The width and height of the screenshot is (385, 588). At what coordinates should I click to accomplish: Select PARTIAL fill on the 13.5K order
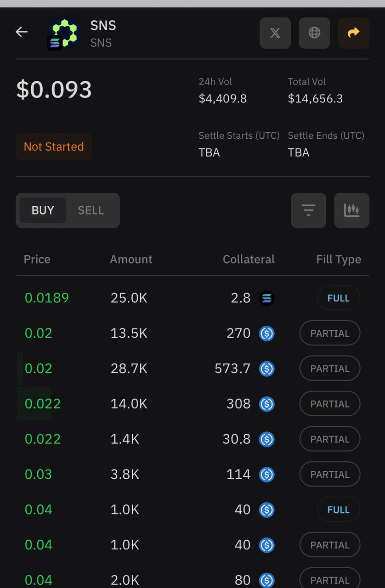(329, 334)
